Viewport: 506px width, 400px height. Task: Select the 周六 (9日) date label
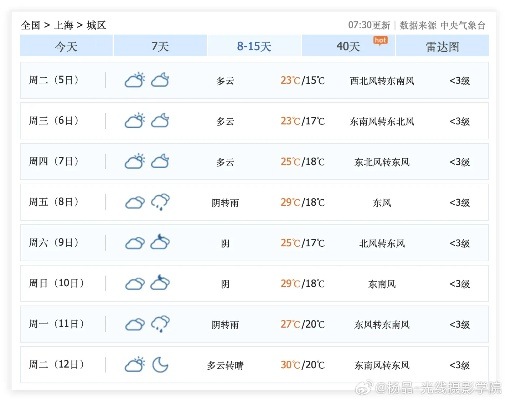(54, 243)
